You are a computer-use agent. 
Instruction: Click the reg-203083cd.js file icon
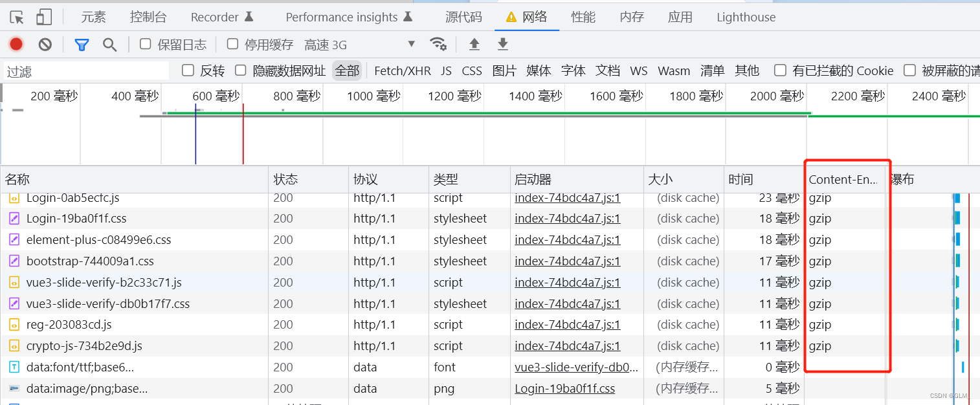(14, 325)
